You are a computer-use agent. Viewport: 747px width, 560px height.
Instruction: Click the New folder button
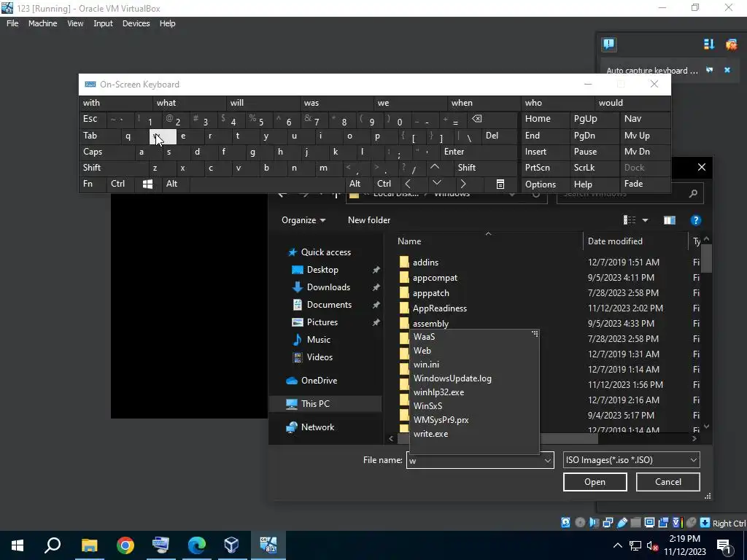368,220
